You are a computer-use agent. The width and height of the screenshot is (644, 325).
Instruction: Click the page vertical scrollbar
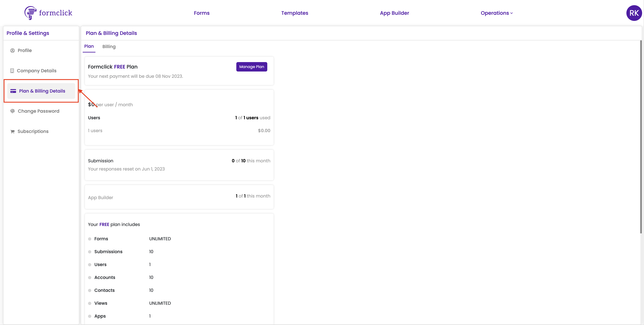pyautogui.click(x=641, y=137)
